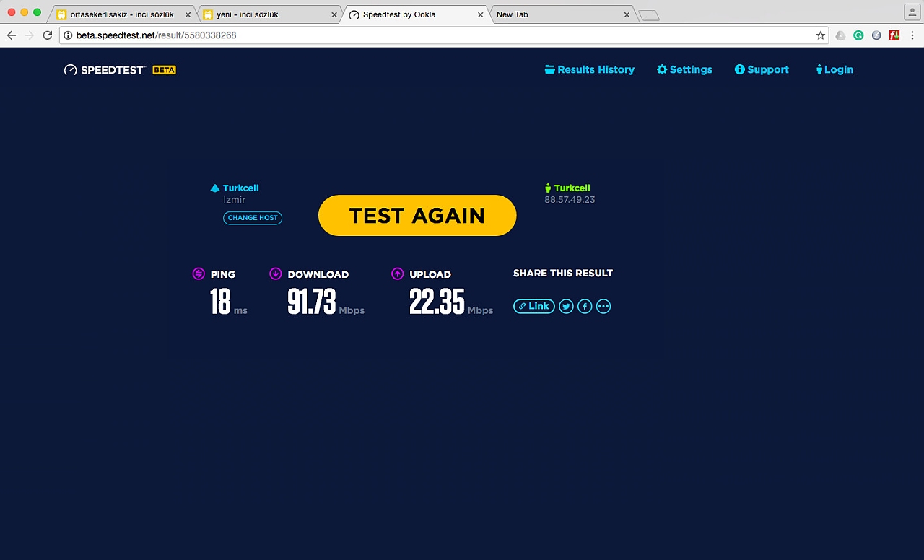Open the Chrome menu
The width and height of the screenshot is (924, 560).
point(912,35)
